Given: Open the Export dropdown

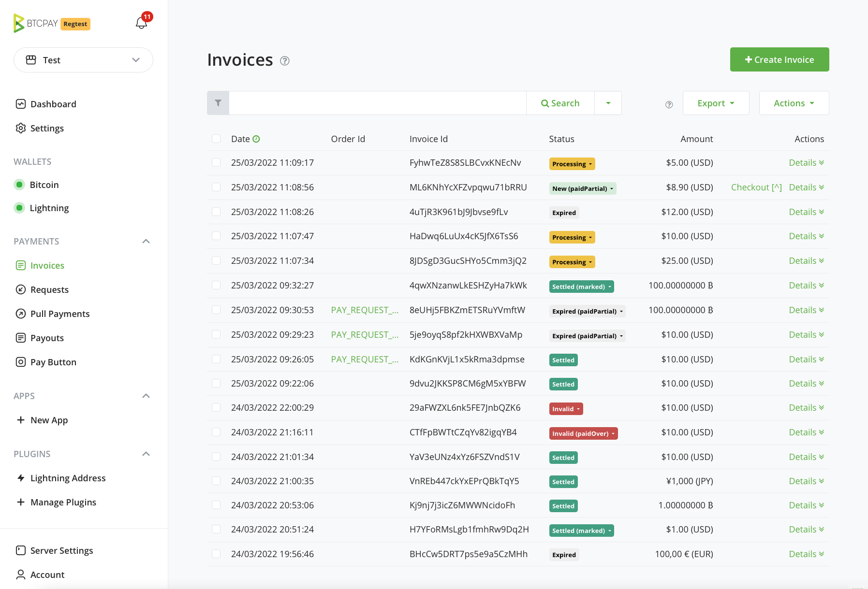Looking at the screenshot, I should pos(716,103).
